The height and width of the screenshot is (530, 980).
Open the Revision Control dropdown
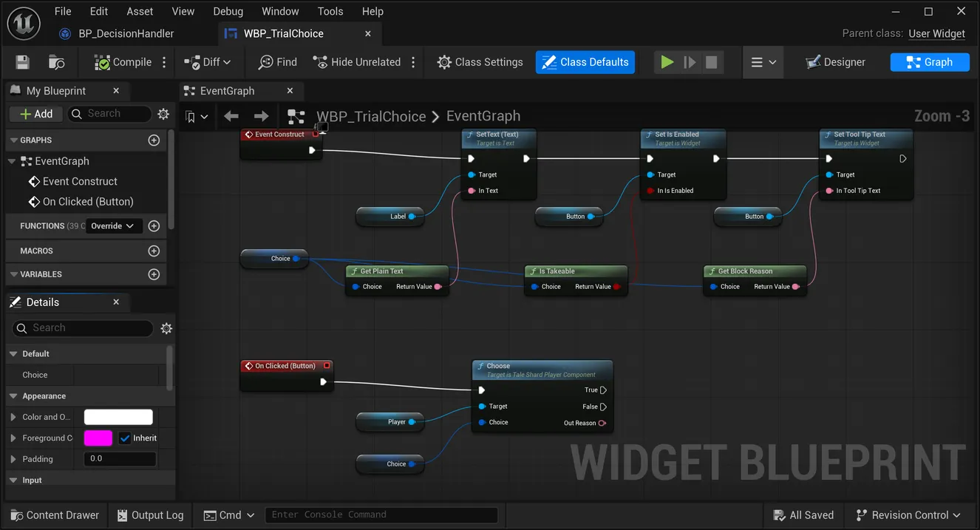[908, 515]
